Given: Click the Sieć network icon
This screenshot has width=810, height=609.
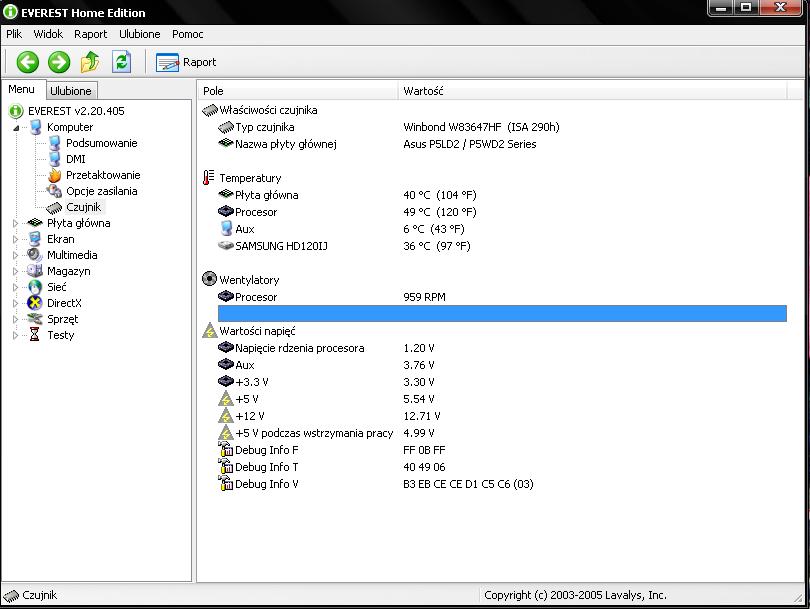Looking at the screenshot, I should point(35,287).
